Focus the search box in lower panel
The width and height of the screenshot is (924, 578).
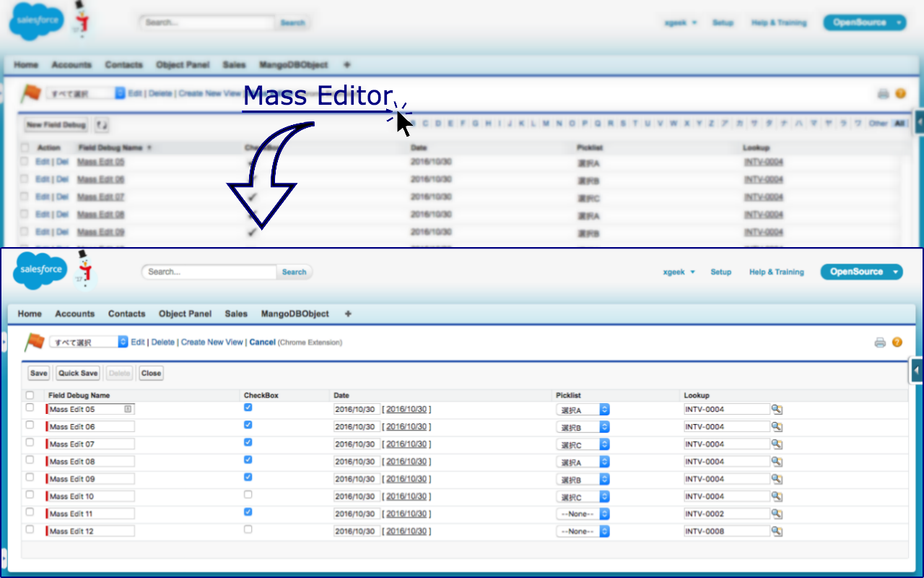[209, 272]
